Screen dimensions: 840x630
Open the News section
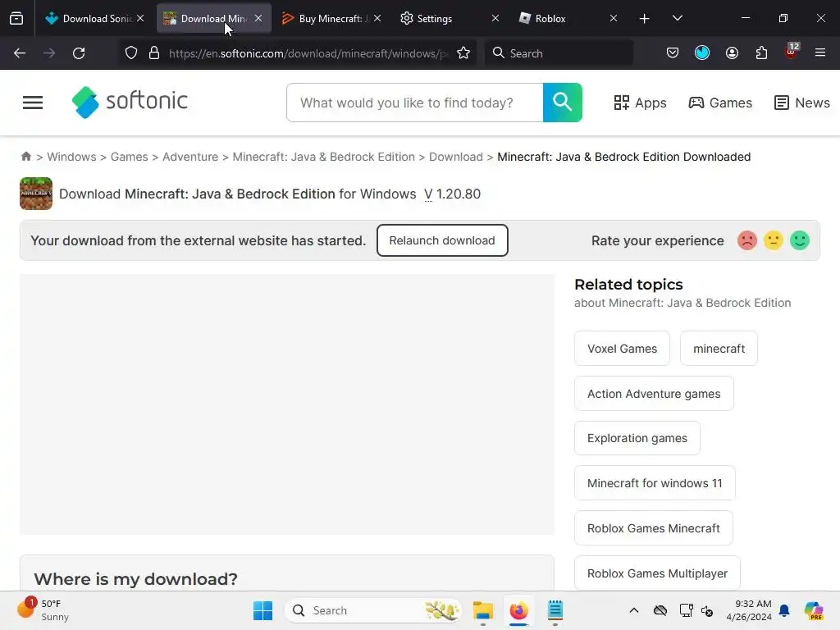pos(802,103)
